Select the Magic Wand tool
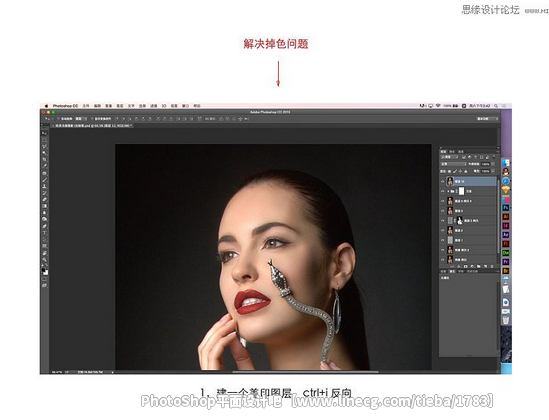The width and height of the screenshot is (549, 420). [44, 153]
